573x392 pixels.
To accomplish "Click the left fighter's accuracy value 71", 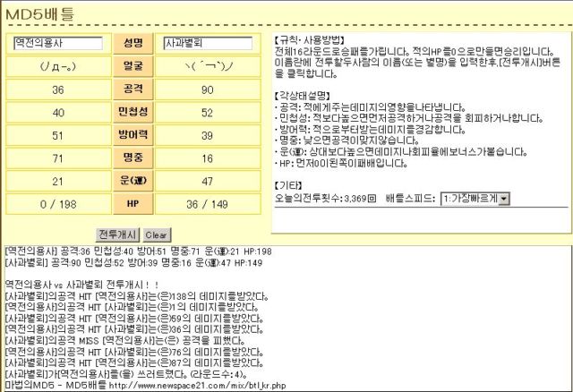I will tap(57, 159).
